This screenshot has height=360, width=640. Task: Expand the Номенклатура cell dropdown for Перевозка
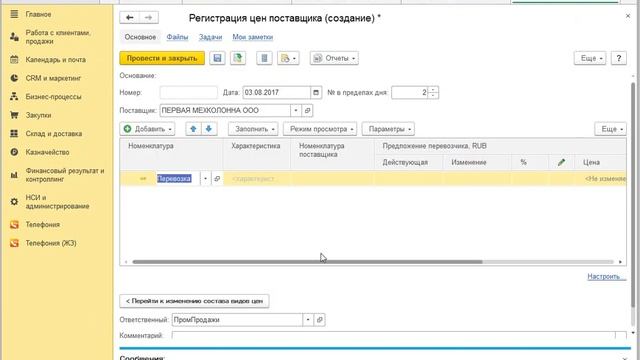tap(205, 179)
